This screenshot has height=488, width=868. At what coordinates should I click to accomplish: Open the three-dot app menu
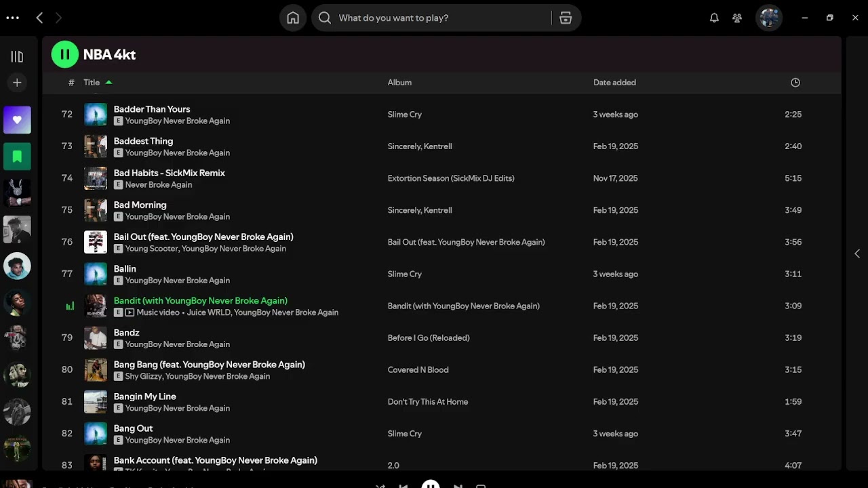tap(12, 18)
